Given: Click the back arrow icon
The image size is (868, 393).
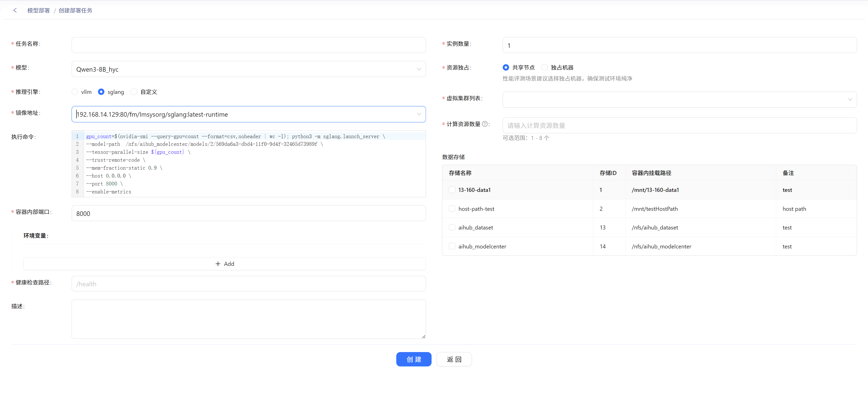Looking at the screenshot, I should pyautogui.click(x=15, y=10).
